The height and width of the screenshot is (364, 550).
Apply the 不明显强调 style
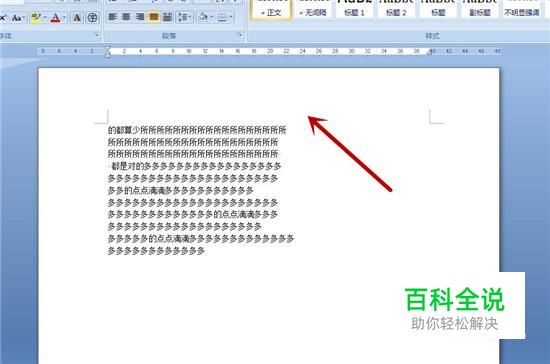[x=522, y=9]
